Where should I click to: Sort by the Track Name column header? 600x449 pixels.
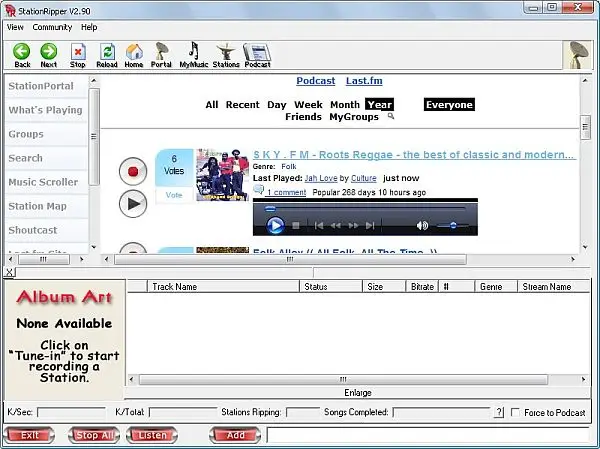[223, 287]
